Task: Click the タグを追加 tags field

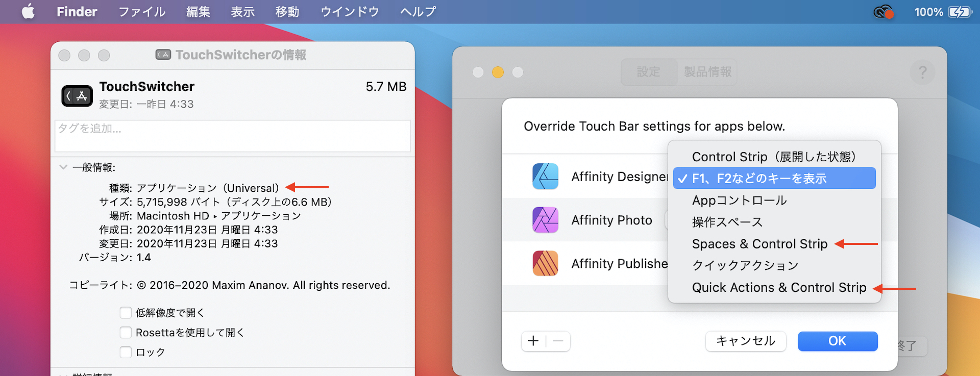Action: (x=233, y=136)
